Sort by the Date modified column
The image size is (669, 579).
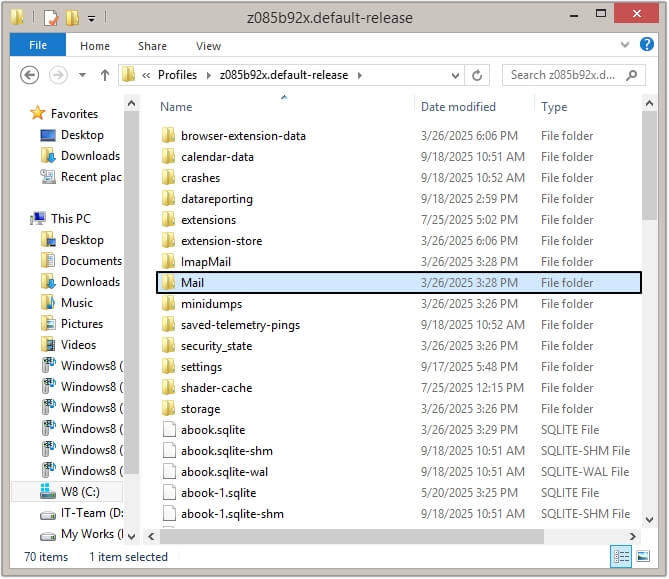[x=458, y=107]
